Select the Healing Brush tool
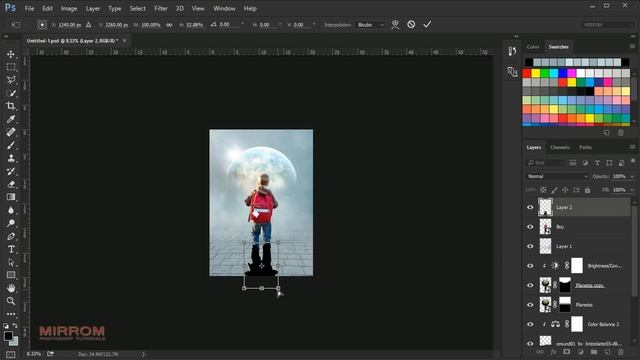 [x=11, y=132]
